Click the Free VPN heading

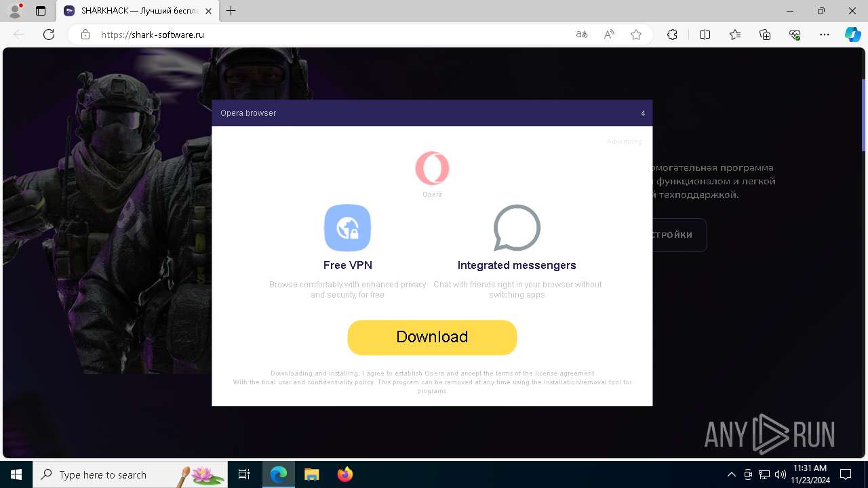click(x=348, y=265)
